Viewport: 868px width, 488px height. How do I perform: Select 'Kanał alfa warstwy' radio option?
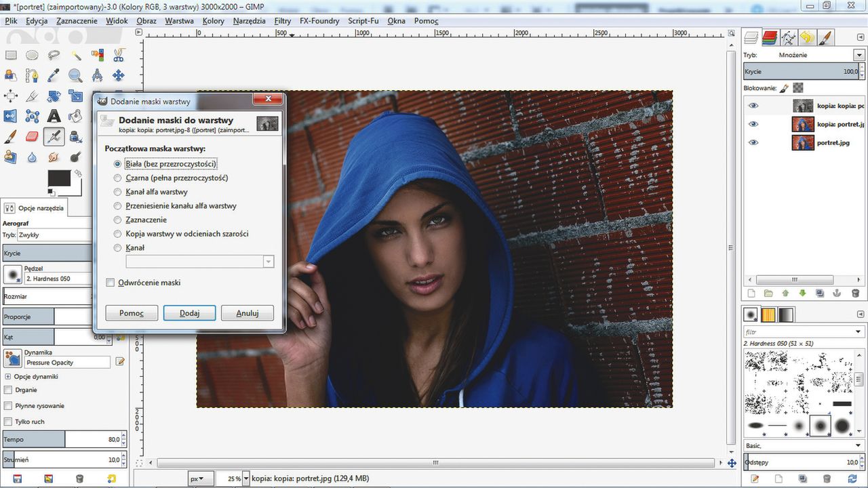coord(118,192)
